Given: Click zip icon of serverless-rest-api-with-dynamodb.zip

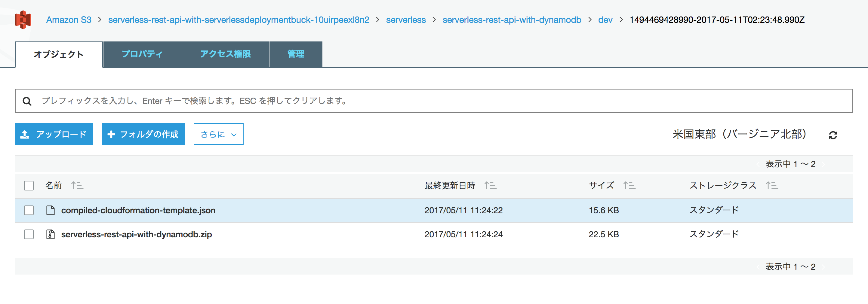Looking at the screenshot, I should [x=50, y=234].
